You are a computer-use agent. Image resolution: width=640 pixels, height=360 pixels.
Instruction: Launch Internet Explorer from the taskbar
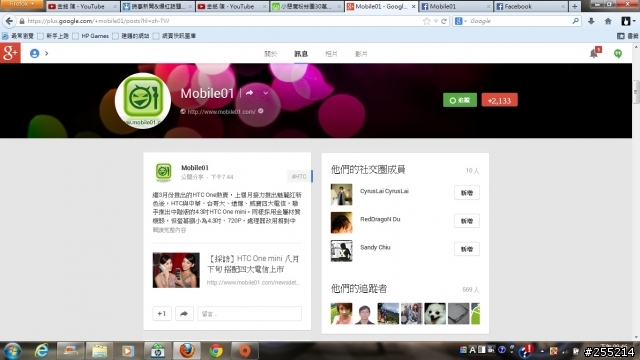[42, 351]
